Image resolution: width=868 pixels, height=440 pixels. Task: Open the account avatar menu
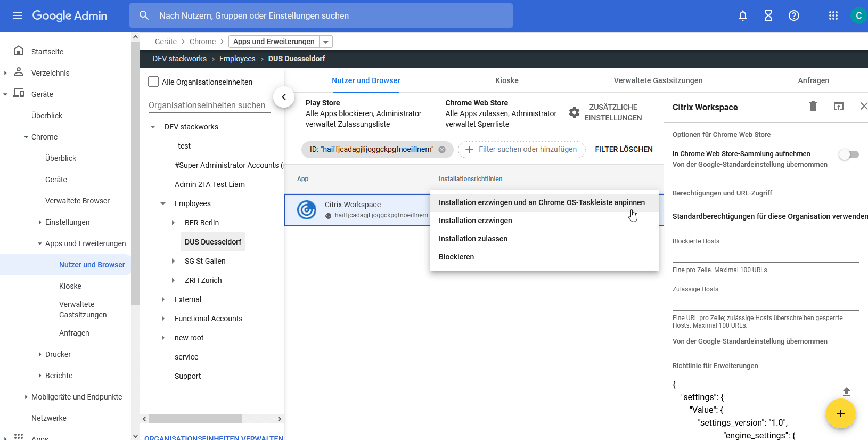858,15
